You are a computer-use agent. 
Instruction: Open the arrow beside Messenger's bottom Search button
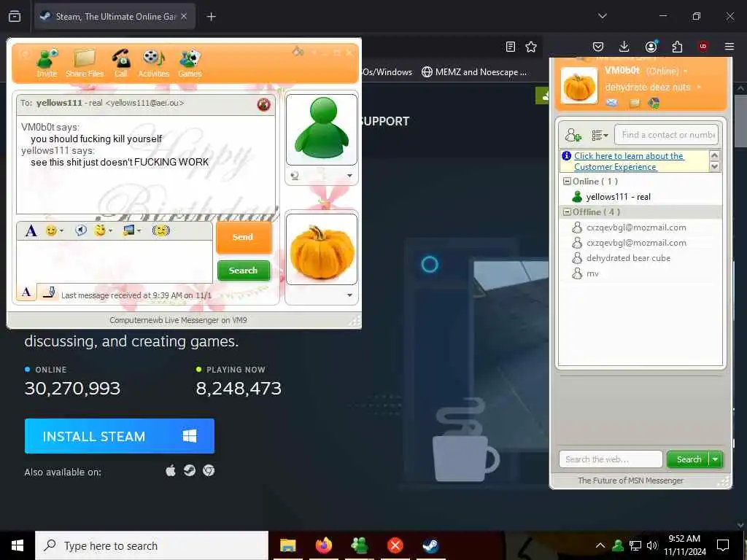click(x=716, y=459)
